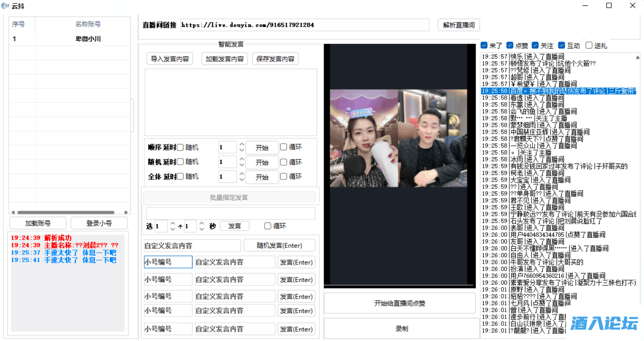
Task: Increase the 顺序 delay spinner value
Action: [x=242, y=145]
